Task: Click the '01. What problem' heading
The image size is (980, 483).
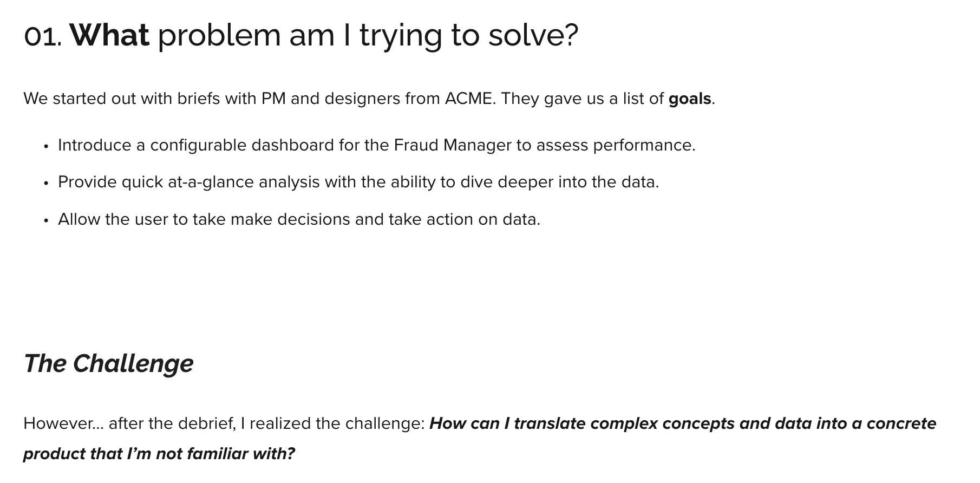Action: pos(300,35)
